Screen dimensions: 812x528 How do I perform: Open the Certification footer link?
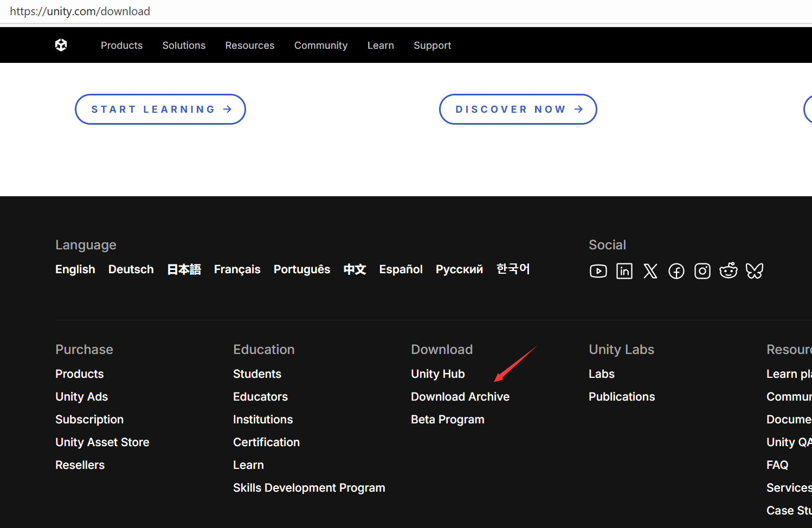[267, 442]
